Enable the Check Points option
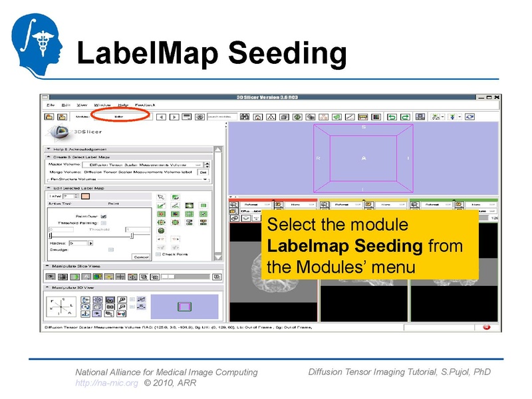 point(158,253)
